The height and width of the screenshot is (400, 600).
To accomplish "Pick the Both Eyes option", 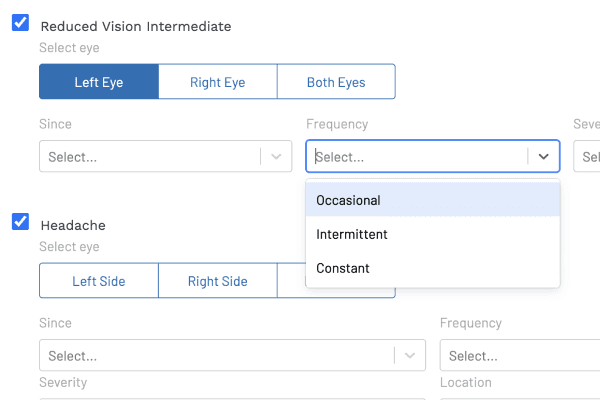I will 335,82.
